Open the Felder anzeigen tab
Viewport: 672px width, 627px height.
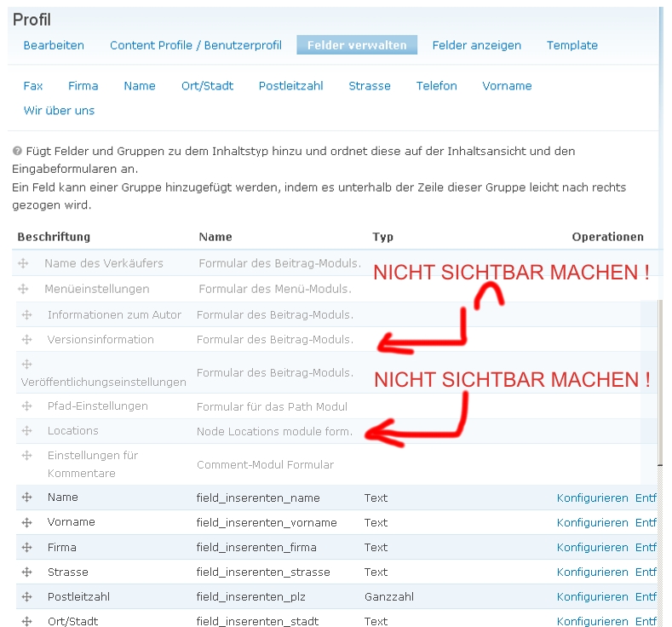[476, 45]
